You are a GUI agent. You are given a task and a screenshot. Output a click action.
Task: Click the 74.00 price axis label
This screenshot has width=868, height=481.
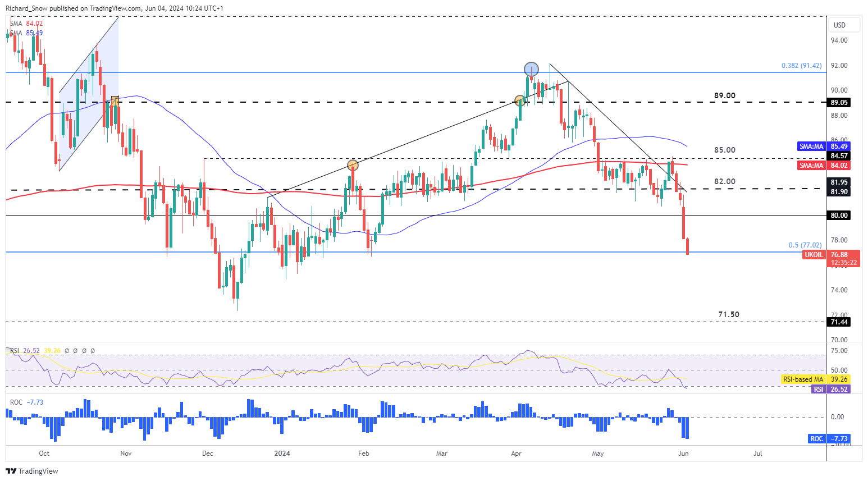pyautogui.click(x=839, y=290)
